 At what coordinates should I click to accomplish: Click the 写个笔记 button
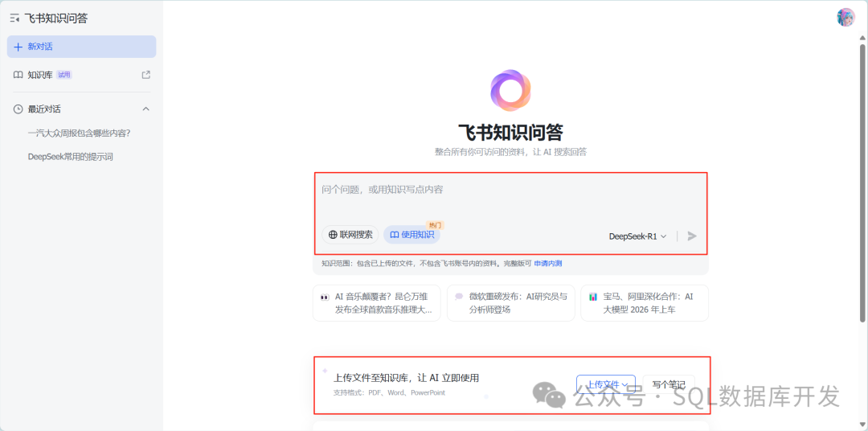(669, 384)
